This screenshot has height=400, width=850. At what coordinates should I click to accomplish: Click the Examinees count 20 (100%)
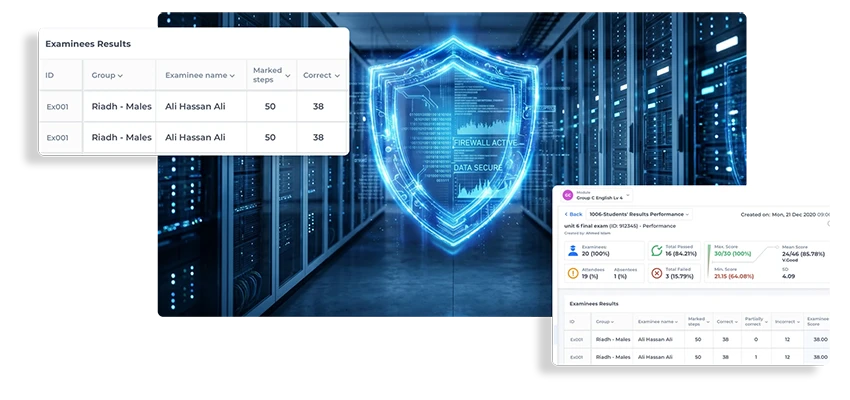[595, 254]
